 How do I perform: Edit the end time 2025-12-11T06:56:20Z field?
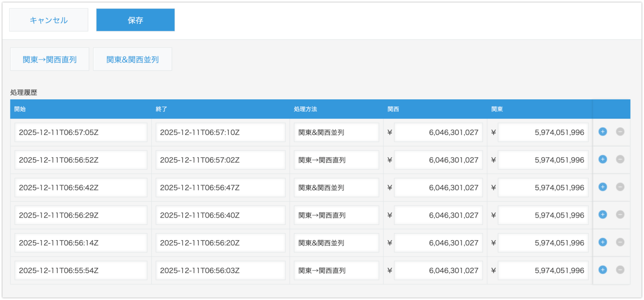(x=220, y=243)
